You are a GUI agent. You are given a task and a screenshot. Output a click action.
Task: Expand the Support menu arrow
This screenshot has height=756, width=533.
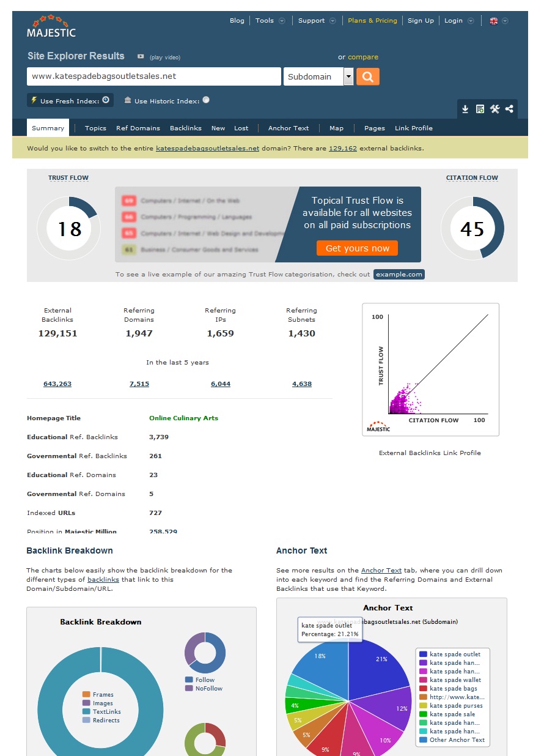tap(333, 21)
